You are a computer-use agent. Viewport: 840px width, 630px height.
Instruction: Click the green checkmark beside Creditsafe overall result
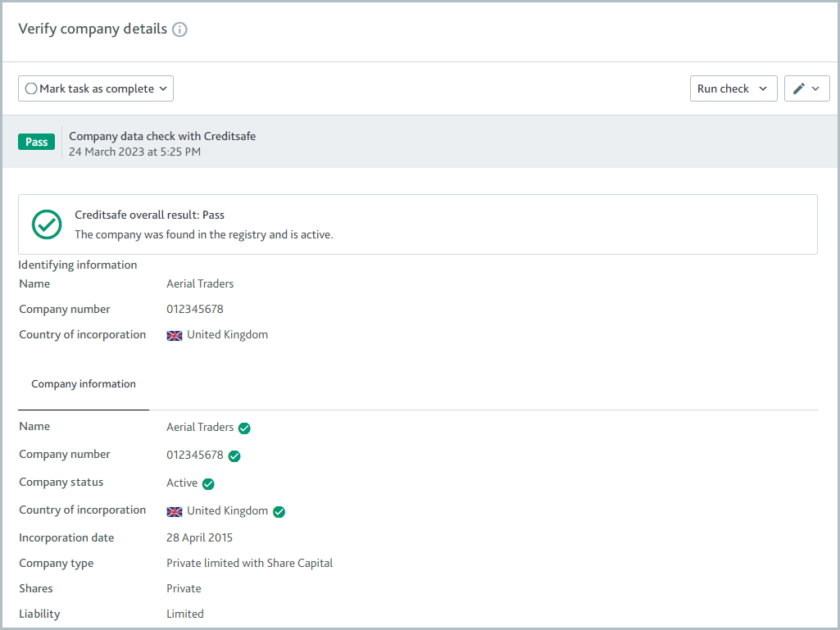point(47,224)
